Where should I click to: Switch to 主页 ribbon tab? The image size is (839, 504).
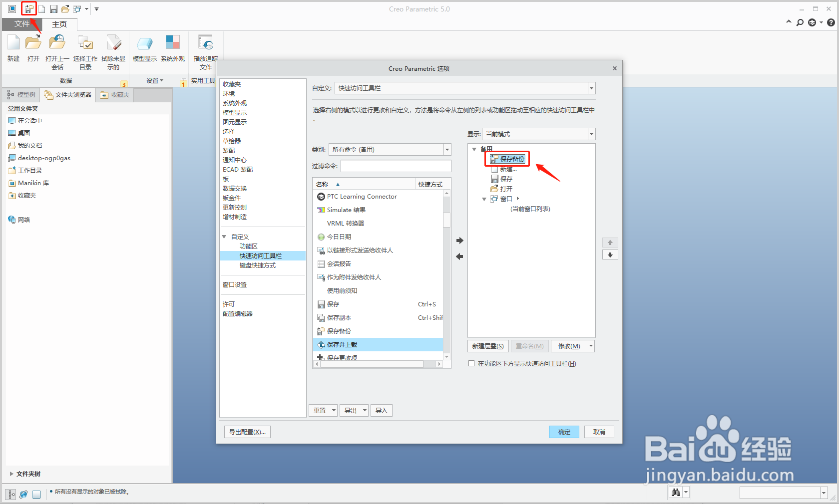click(59, 24)
